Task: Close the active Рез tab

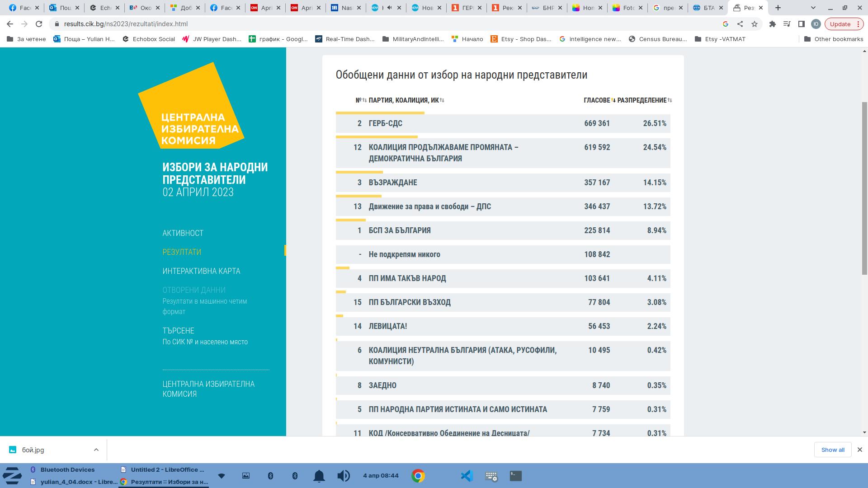Action: point(761,8)
